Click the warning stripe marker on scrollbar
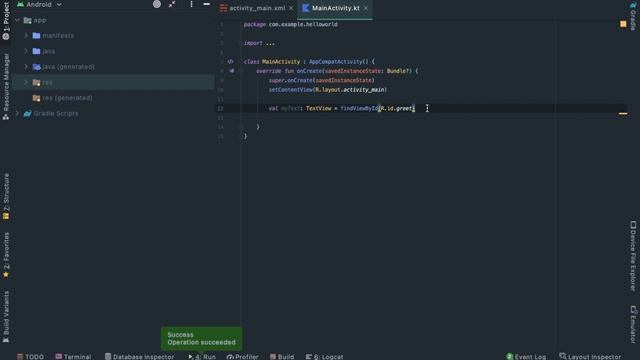The image size is (640, 360). (x=623, y=113)
